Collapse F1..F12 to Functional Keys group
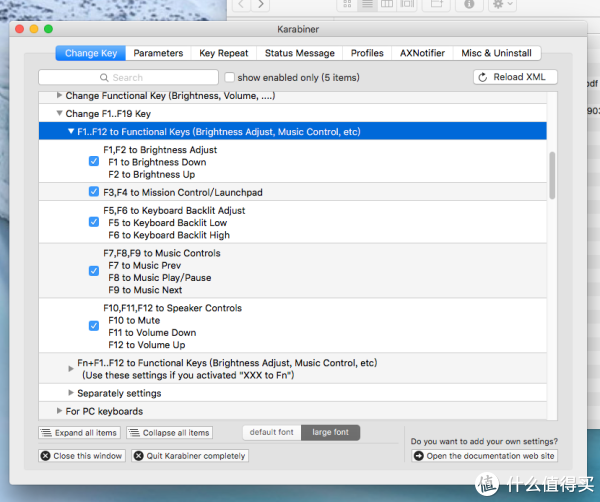The image size is (600, 502). 71,131
